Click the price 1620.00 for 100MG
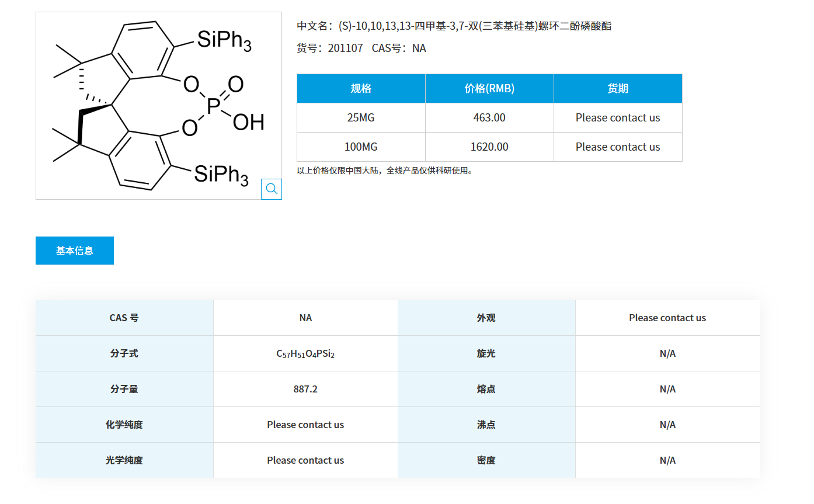This screenshot has height=504, width=814. coord(489,147)
